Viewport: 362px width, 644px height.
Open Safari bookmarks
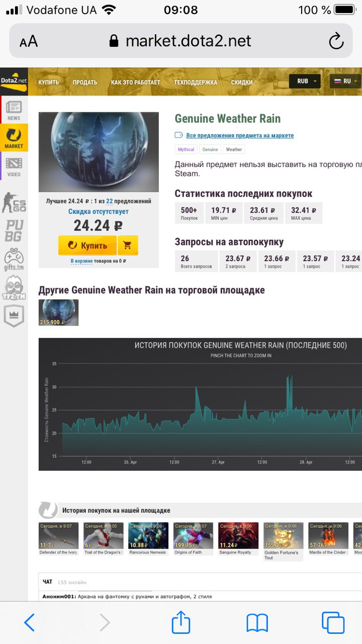(x=257, y=623)
